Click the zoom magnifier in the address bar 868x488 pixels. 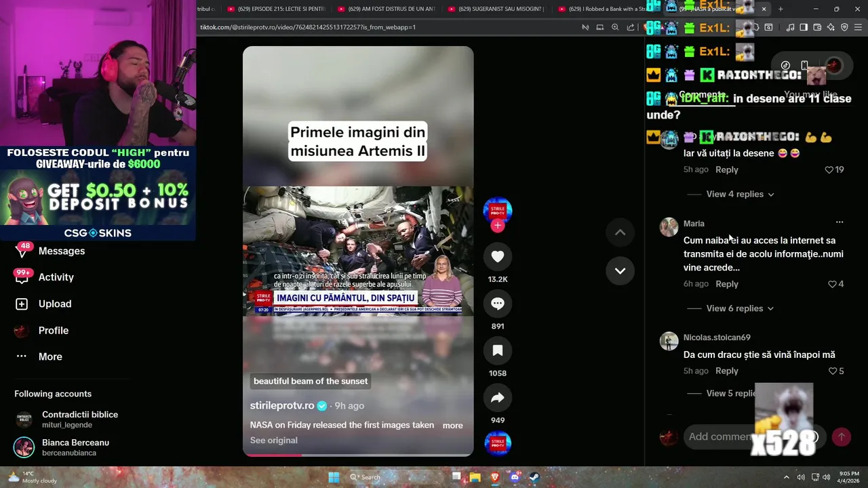[615, 27]
